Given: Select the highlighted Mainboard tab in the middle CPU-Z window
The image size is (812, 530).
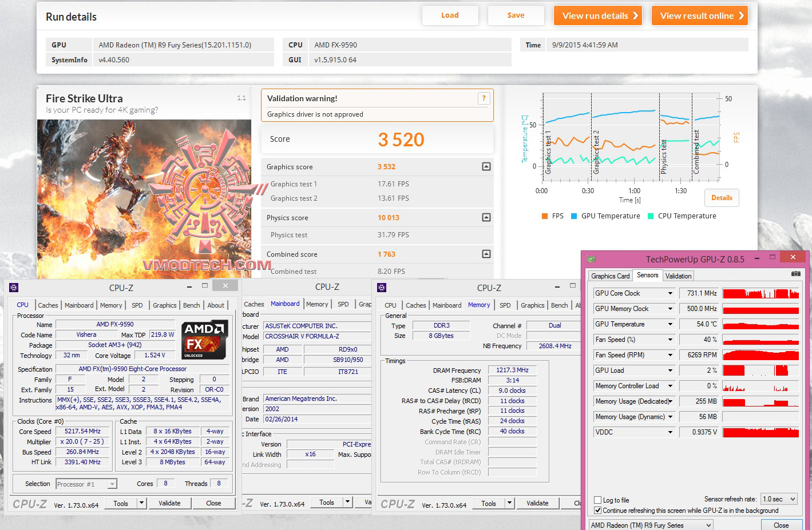Looking at the screenshot, I should point(284,304).
